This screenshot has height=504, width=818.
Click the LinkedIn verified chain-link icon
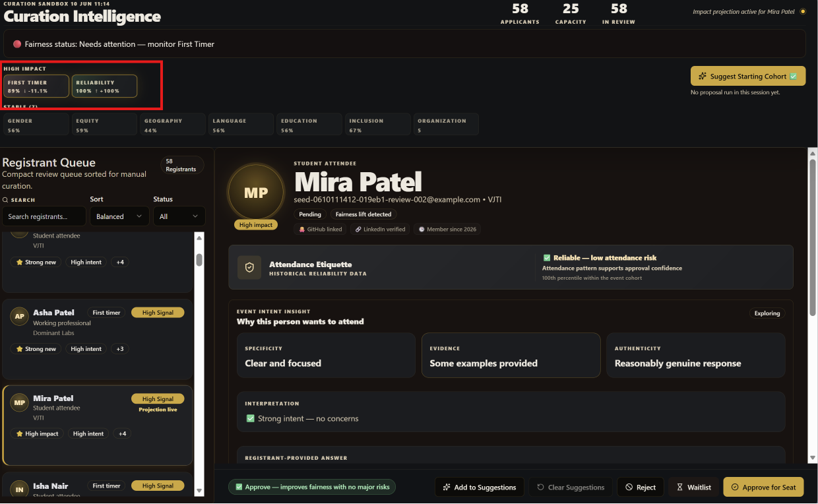358,230
